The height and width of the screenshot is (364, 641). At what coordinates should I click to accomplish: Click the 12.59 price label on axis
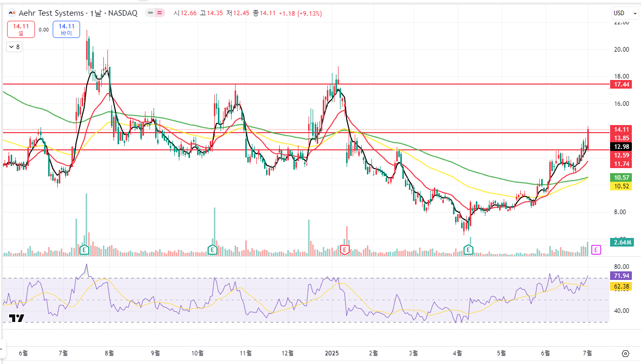(622, 155)
